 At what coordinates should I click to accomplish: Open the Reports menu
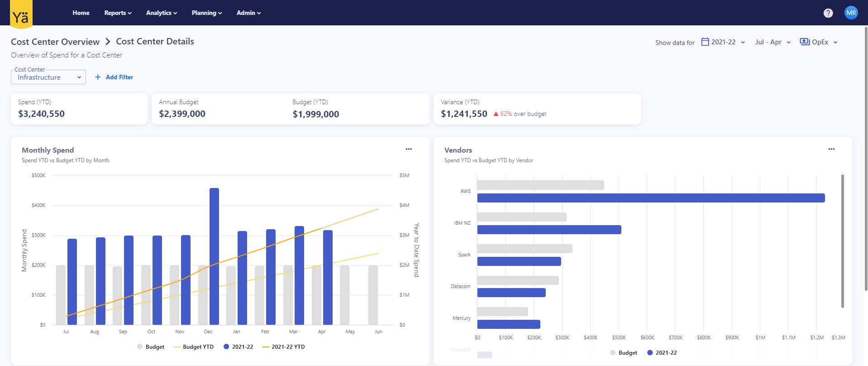[118, 13]
